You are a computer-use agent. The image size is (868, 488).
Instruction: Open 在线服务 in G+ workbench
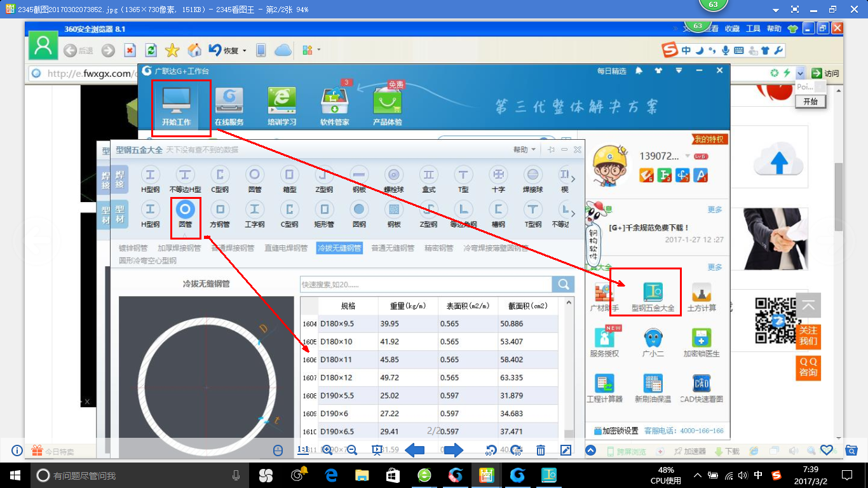[x=229, y=105]
